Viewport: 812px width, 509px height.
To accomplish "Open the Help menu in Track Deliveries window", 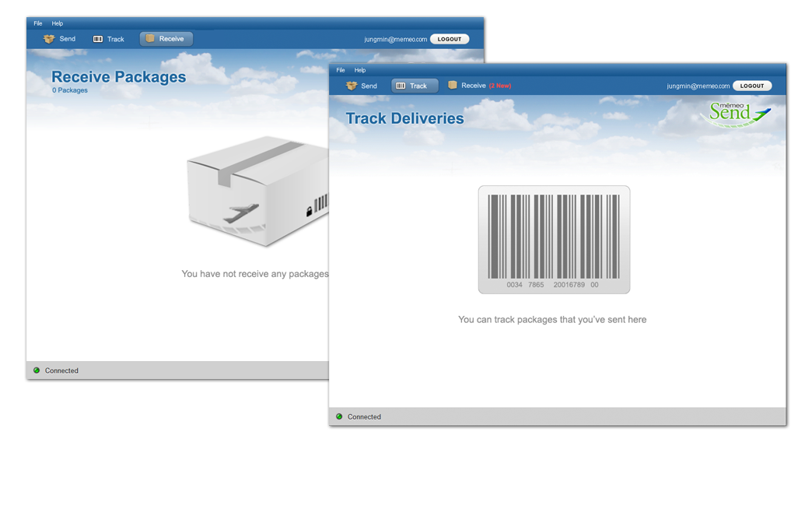I will [360, 70].
